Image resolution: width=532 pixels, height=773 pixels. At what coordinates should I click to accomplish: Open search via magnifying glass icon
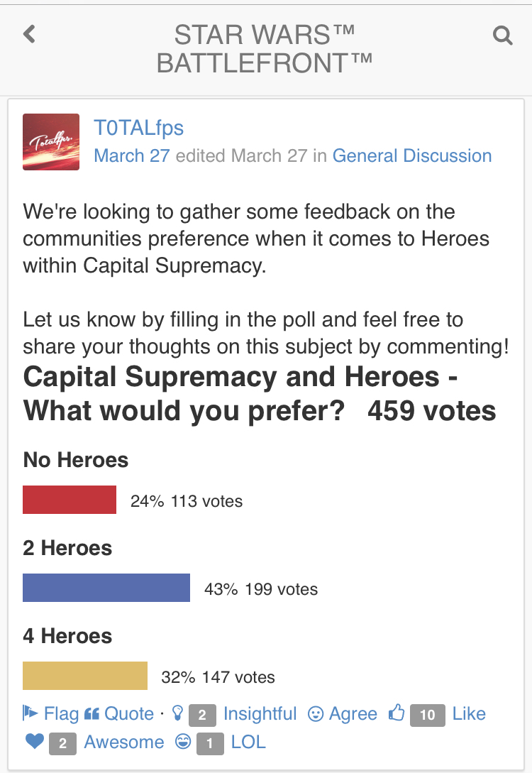tap(502, 35)
